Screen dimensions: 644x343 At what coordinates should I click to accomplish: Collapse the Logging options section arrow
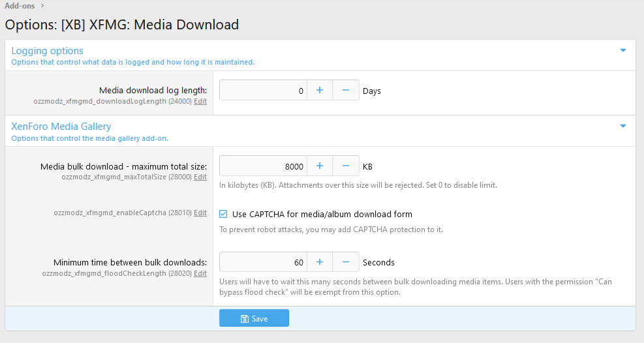click(x=622, y=50)
